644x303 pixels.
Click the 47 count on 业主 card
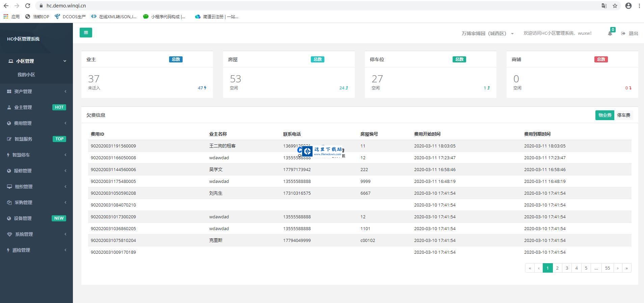point(202,88)
